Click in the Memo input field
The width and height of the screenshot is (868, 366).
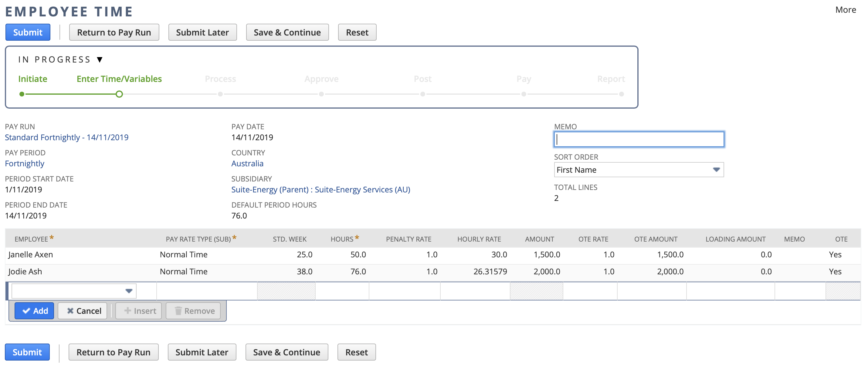(x=639, y=139)
